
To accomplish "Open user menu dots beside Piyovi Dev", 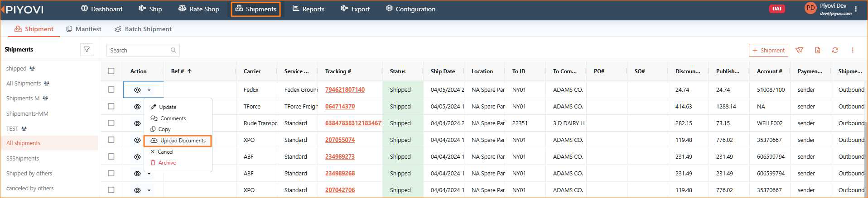I will [x=856, y=9].
